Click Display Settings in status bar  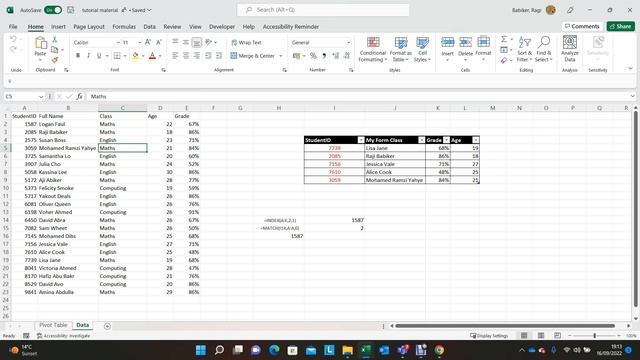click(489, 336)
